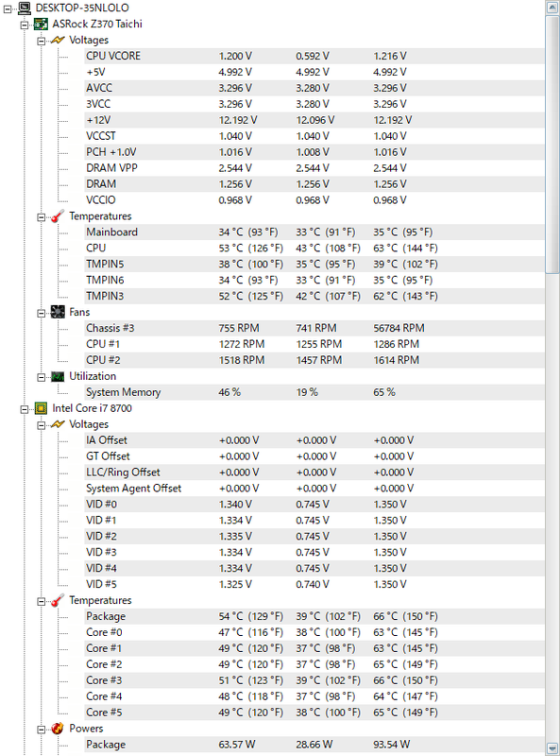The height and width of the screenshot is (756, 560).
Task: Select the VCCIO row
Action: coord(314,200)
